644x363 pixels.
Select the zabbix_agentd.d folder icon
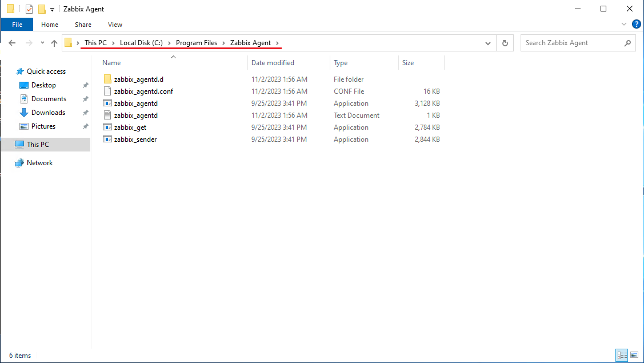[x=107, y=79]
